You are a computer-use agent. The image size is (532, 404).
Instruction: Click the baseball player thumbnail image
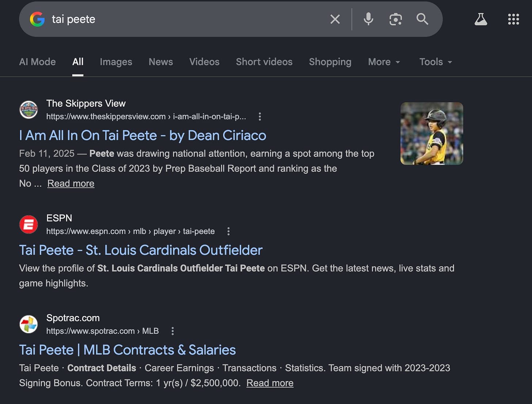432,133
